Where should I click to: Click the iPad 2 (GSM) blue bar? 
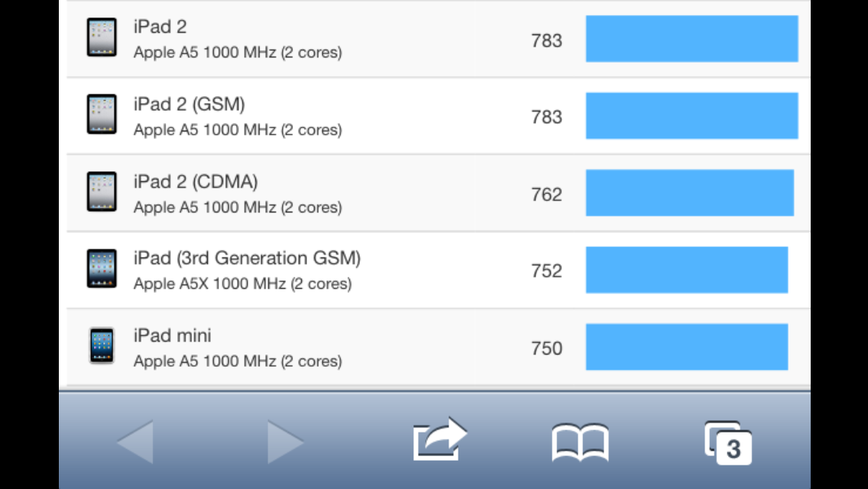[x=692, y=115]
